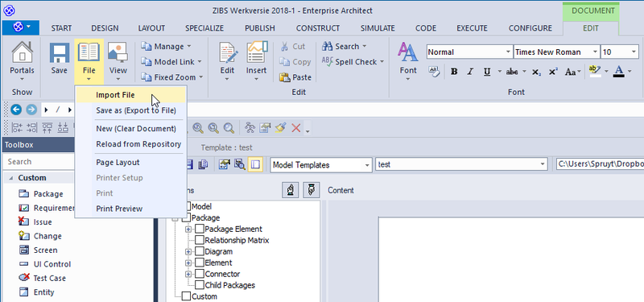Image resolution: width=644 pixels, height=302 pixels.
Task: Select Print Preview from the File menu
Action: pyautogui.click(x=130, y=209)
